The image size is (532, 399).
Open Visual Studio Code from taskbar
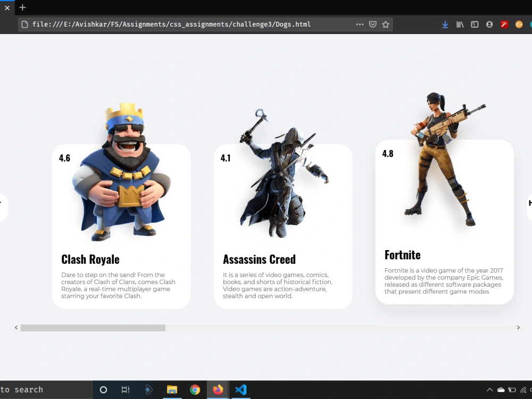tap(240, 390)
